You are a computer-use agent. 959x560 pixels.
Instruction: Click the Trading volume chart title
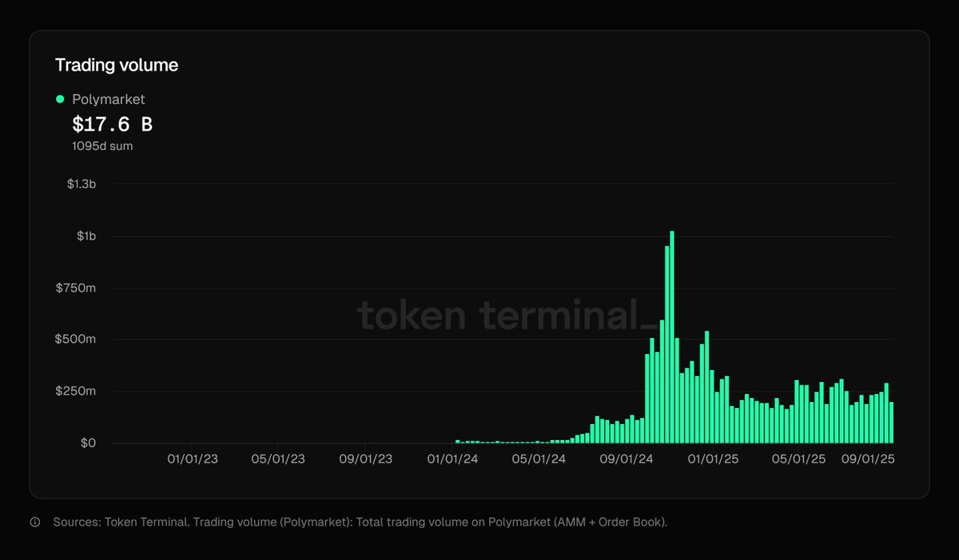[117, 66]
